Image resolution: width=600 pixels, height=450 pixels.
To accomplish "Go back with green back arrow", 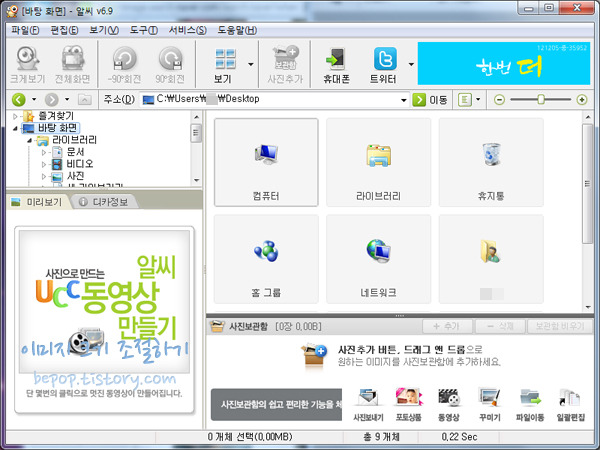I will tap(18, 100).
